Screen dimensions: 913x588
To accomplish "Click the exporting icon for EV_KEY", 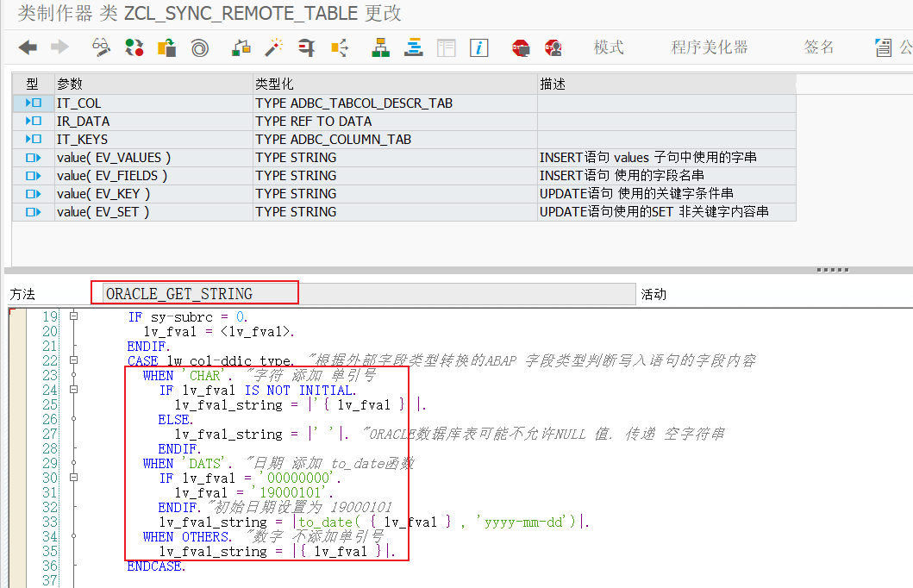I will coord(33,193).
